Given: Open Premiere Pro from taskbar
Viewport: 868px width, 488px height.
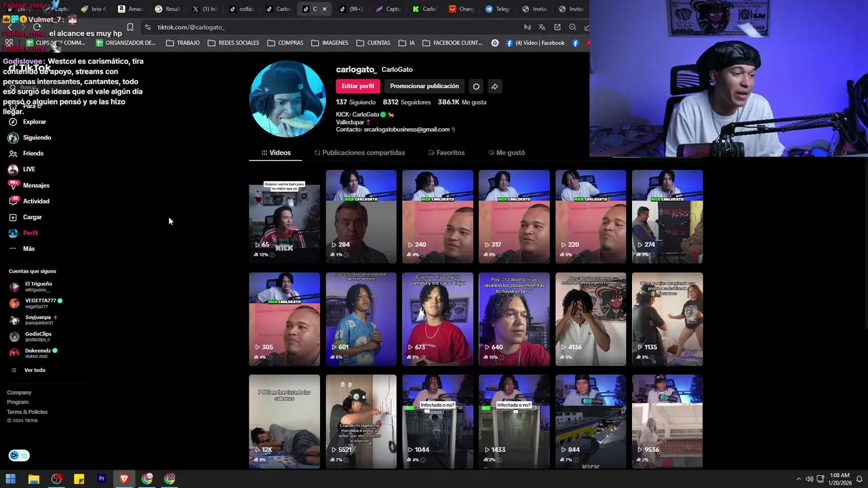Looking at the screenshot, I should [x=102, y=479].
